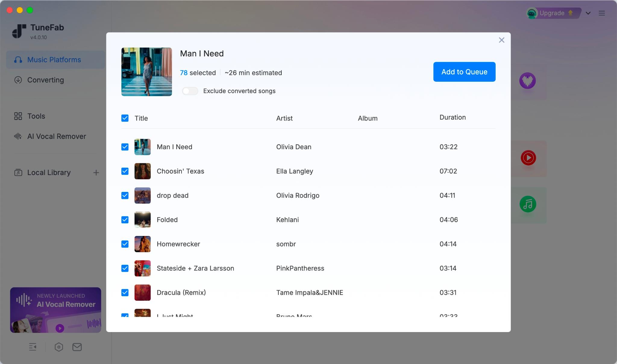Uncheck the Homewrecker checkbox
The width and height of the screenshot is (617, 364).
125,244
